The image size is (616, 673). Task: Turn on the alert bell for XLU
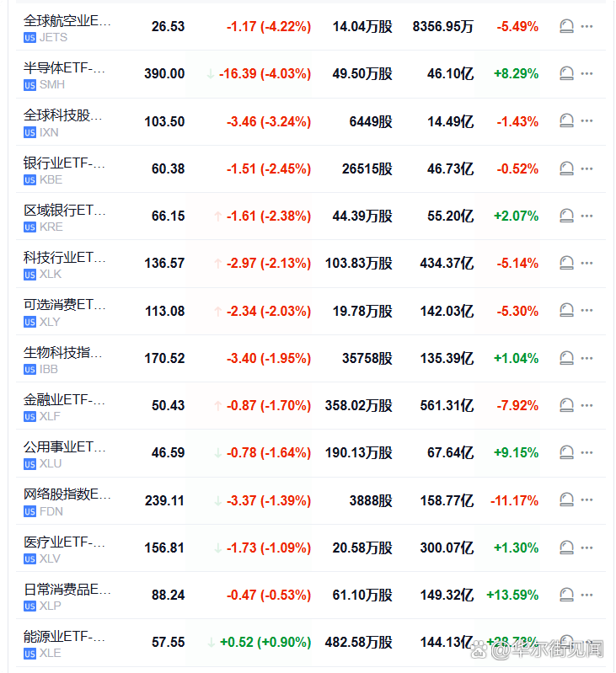click(567, 452)
